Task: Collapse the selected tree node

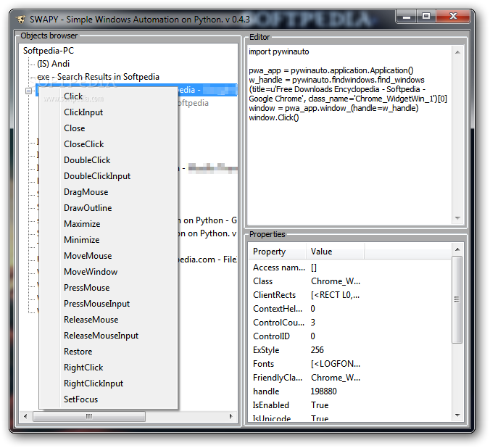Action: (28, 91)
